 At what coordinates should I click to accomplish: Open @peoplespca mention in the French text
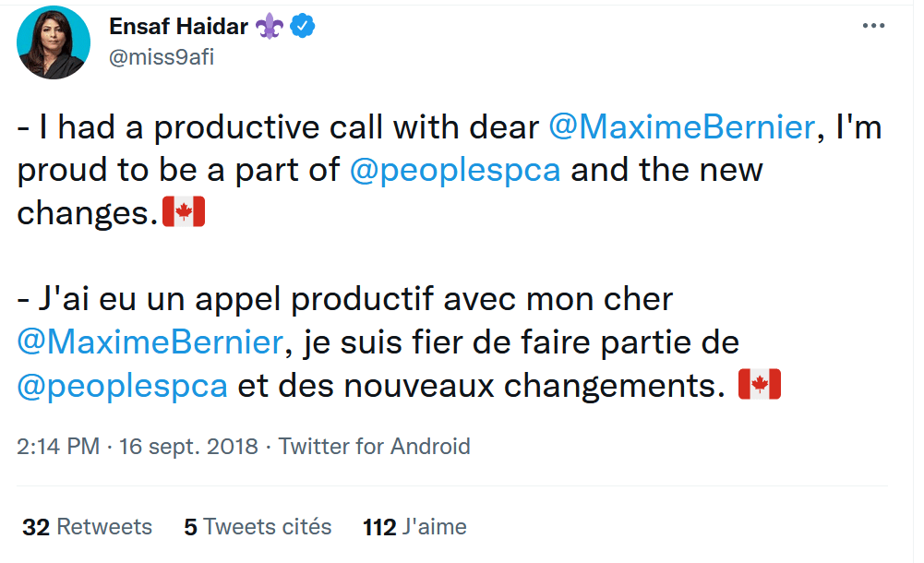(122, 385)
